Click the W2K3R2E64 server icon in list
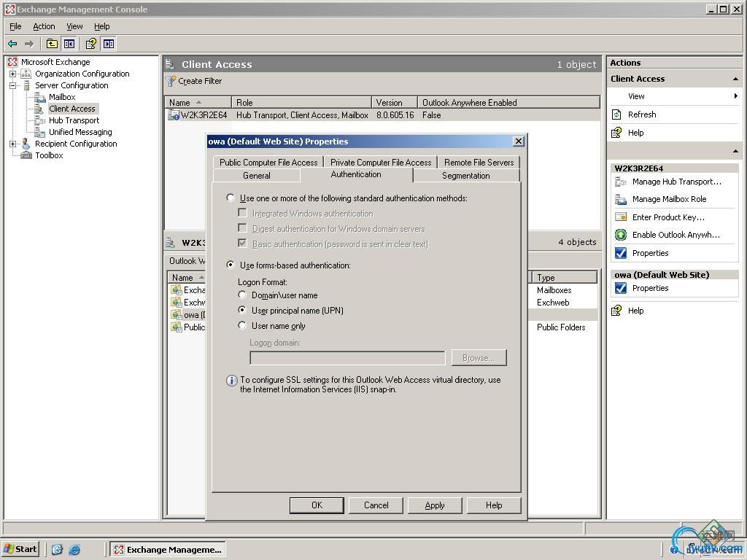Screen dimensions: 747x560 pos(173,114)
